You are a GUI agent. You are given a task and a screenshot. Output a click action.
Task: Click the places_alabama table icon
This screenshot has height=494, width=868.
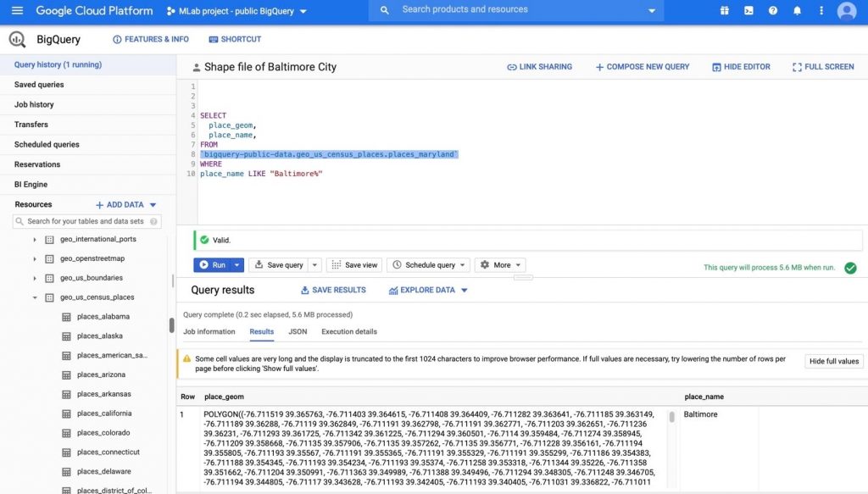(x=66, y=317)
